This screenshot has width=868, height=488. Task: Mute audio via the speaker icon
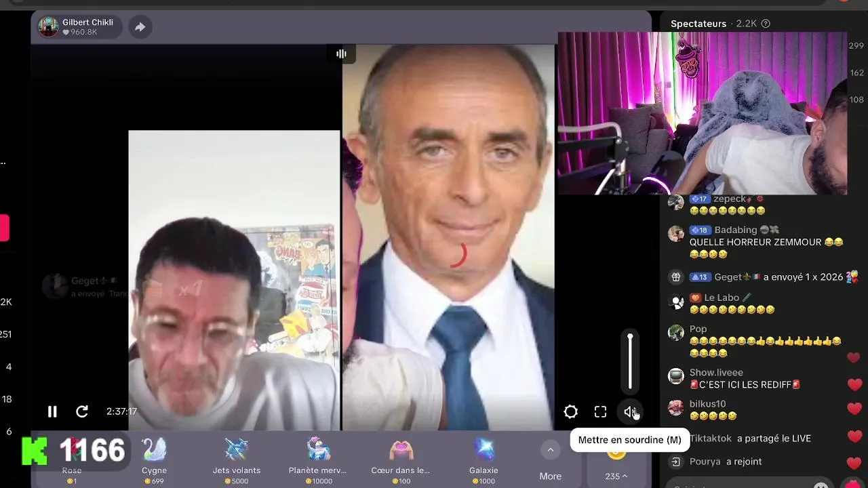(630, 411)
